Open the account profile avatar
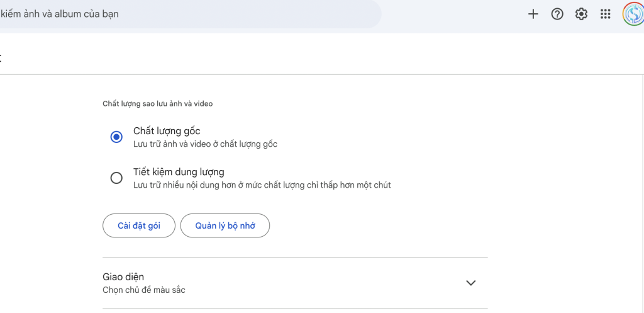The height and width of the screenshot is (313, 644). [632, 14]
